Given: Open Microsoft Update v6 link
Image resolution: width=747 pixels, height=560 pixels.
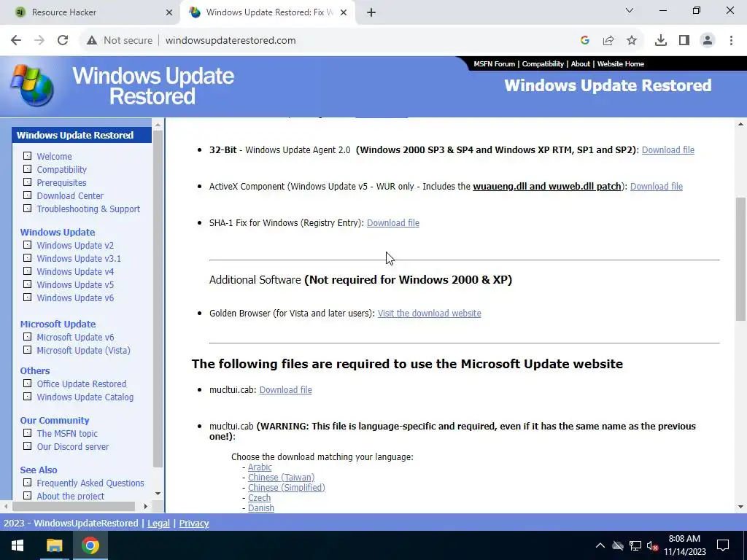Looking at the screenshot, I should click(75, 338).
